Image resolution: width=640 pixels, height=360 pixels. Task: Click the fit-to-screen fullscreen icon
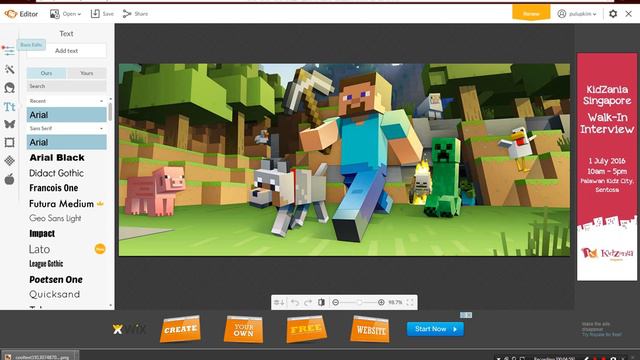point(410,302)
